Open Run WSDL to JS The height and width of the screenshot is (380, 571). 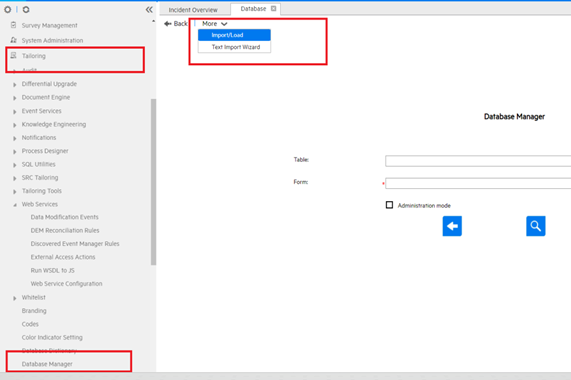point(52,270)
